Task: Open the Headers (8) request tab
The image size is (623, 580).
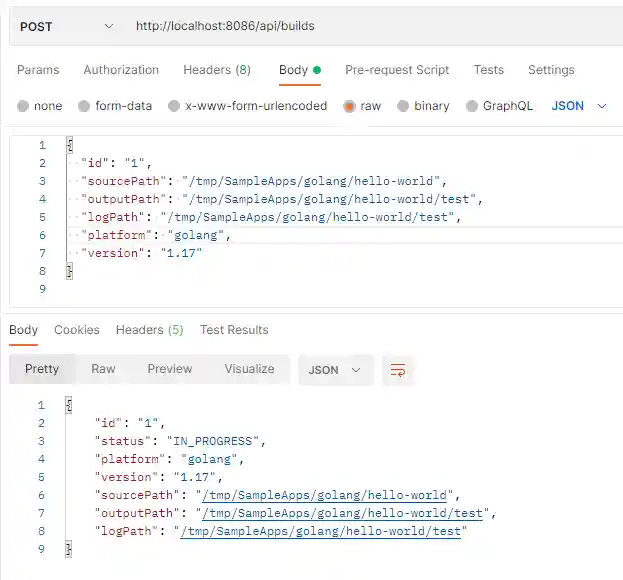Action: pyautogui.click(x=217, y=70)
